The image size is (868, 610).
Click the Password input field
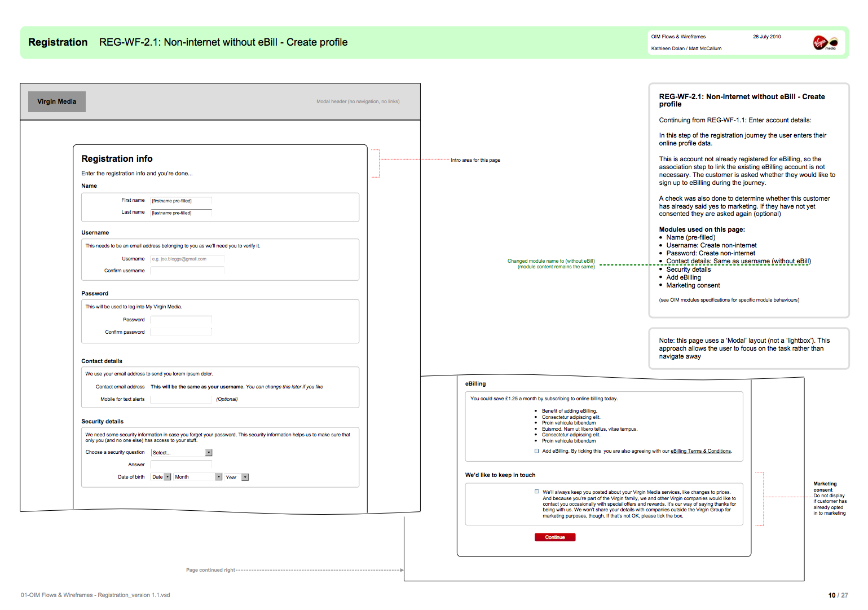(x=181, y=320)
